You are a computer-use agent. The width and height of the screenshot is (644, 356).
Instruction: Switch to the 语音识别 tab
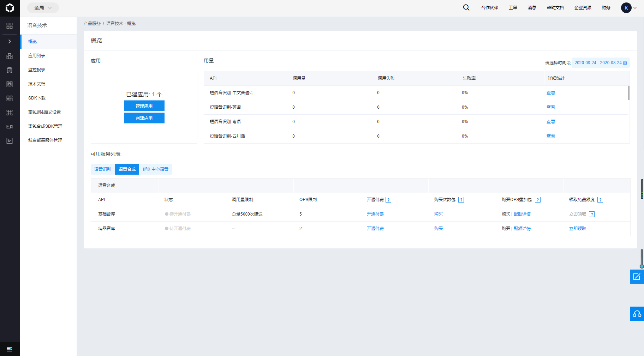(103, 169)
